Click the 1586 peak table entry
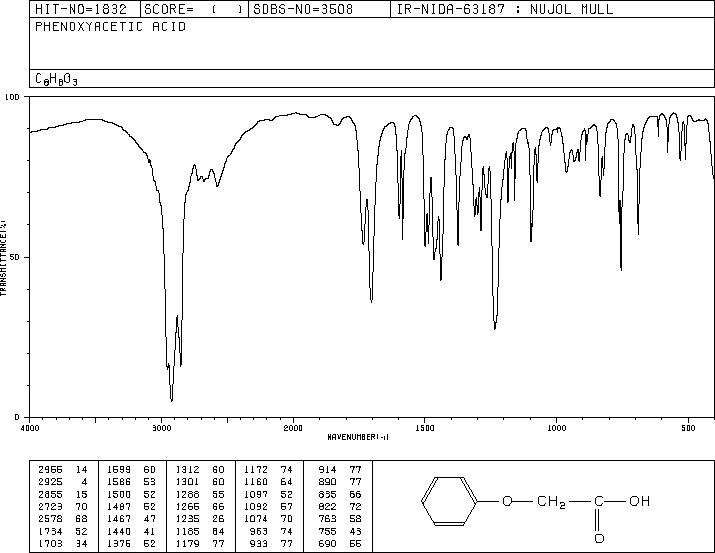Image resolution: width=715 pixels, height=553 pixels. tap(131, 482)
